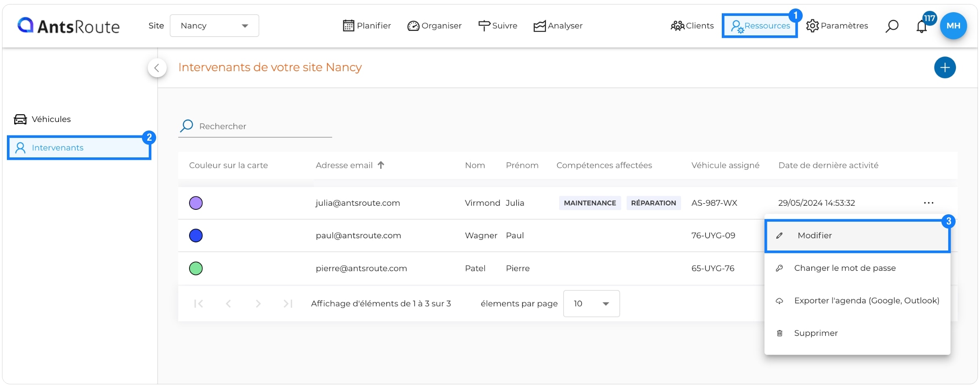Click the Couleur sur la carte header
Image resolution: width=980 pixels, height=390 pixels.
pos(229,165)
